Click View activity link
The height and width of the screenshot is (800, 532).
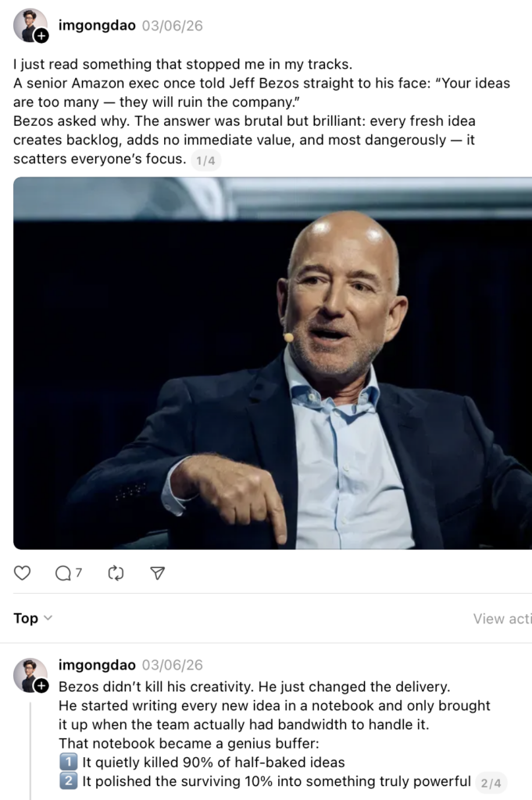[x=502, y=619]
